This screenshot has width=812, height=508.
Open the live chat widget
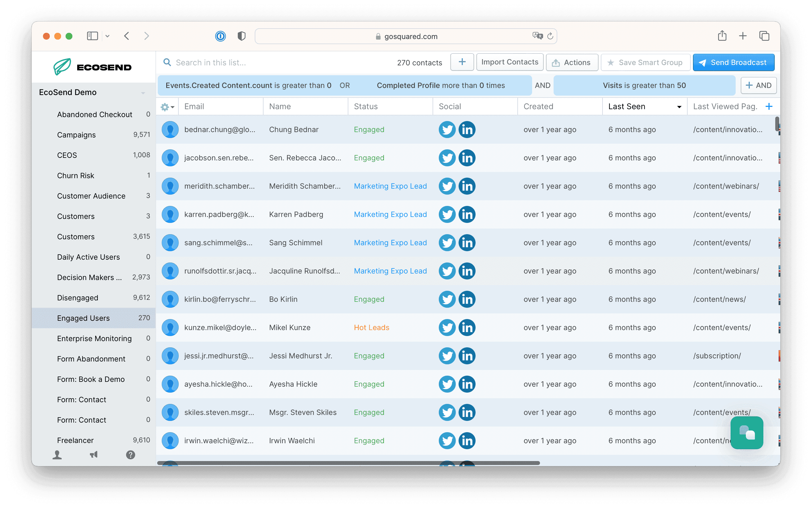tap(746, 432)
